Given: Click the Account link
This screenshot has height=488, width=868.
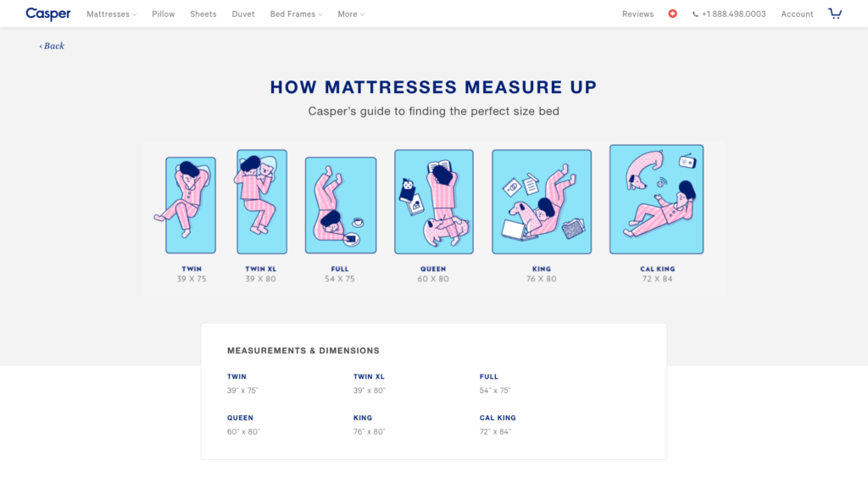Looking at the screenshot, I should pos(796,14).
